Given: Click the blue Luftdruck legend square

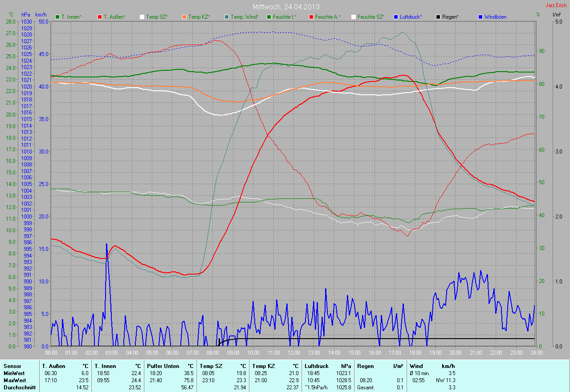Looking at the screenshot, I should pyautogui.click(x=396, y=17).
